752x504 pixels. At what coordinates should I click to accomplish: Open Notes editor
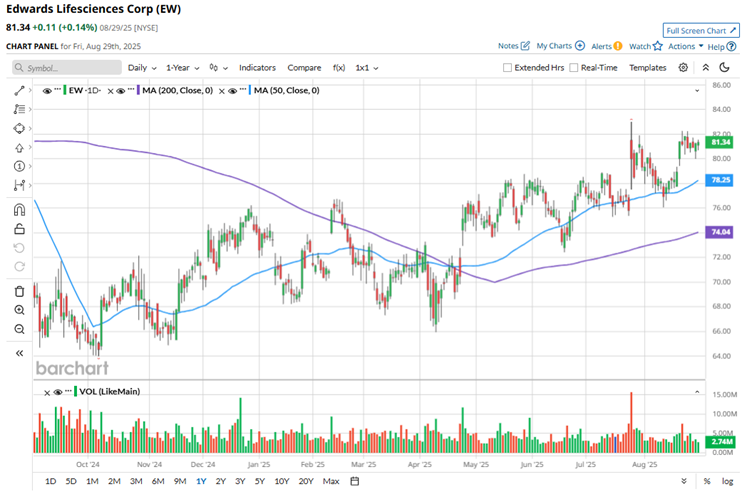pyautogui.click(x=514, y=46)
